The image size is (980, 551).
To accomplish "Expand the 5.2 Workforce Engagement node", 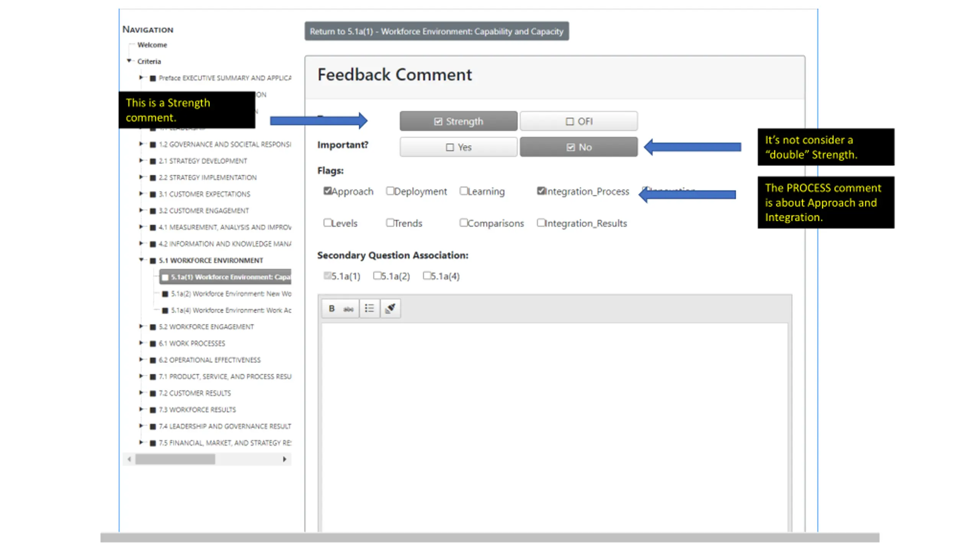I will (141, 326).
